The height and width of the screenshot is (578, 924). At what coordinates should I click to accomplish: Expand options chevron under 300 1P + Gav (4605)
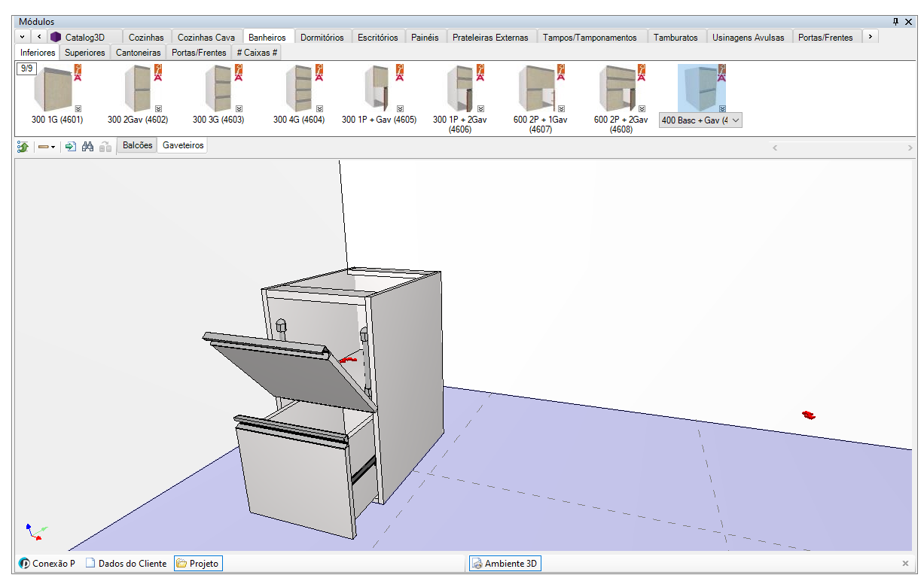tap(400, 108)
